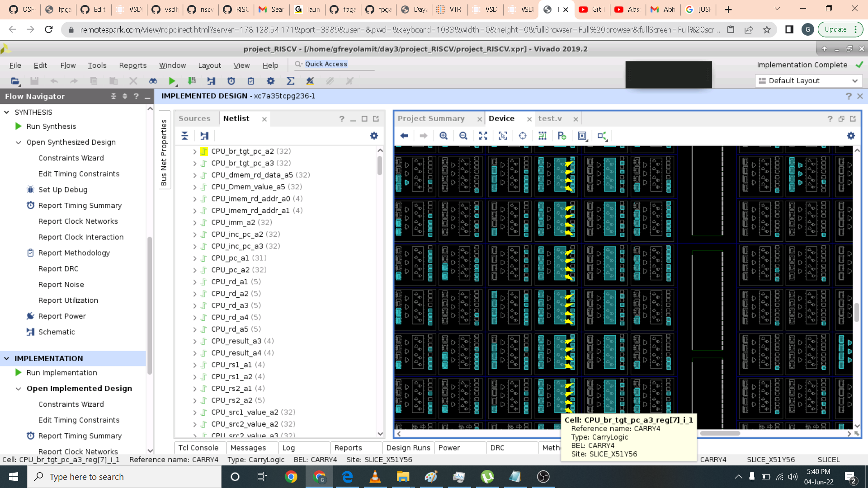Click Zoom Fit icon in Device toolbar
Screen dimensions: 868x488
(x=483, y=136)
